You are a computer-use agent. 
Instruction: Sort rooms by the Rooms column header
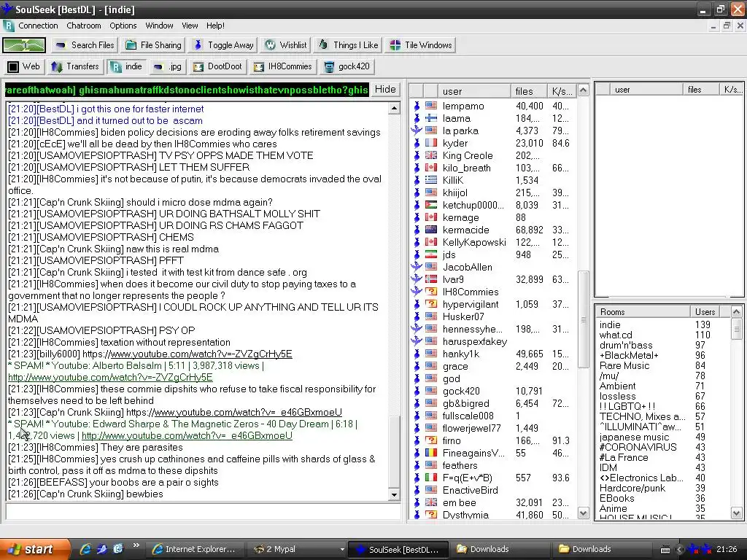pos(643,312)
